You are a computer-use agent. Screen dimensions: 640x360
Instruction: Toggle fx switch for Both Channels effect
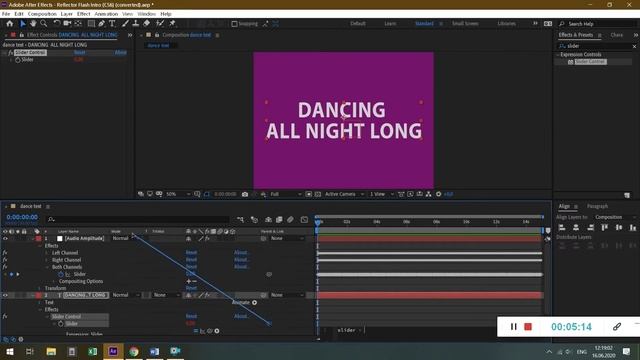pos(5,267)
